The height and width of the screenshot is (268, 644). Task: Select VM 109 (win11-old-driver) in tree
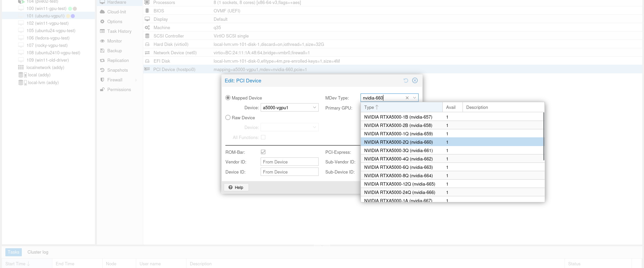coord(48,60)
